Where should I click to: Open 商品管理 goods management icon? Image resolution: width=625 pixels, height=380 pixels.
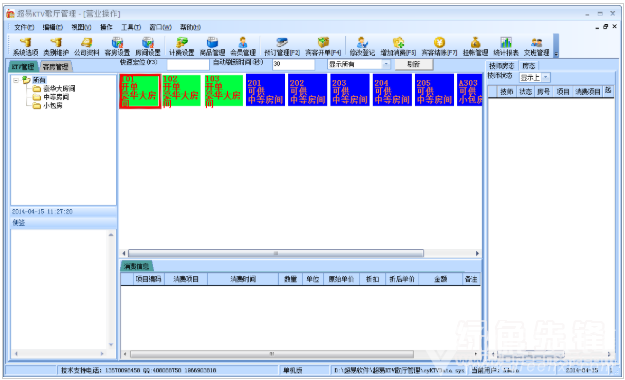[212, 47]
